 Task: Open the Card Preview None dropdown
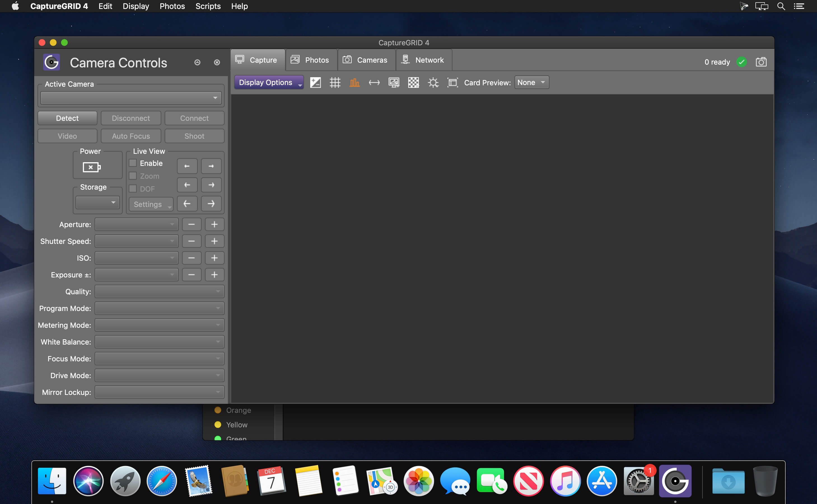[x=531, y=83]
